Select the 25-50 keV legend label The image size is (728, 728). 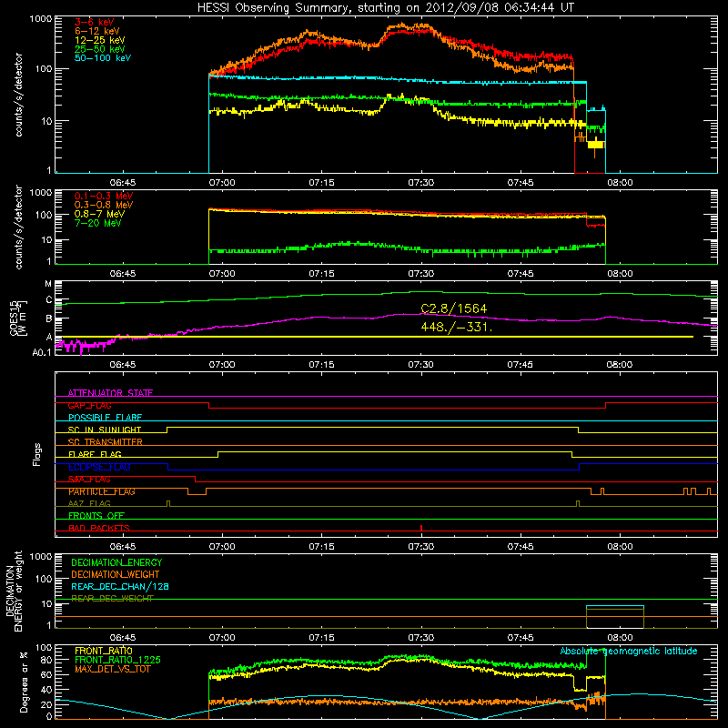click(x=100, y=49)
